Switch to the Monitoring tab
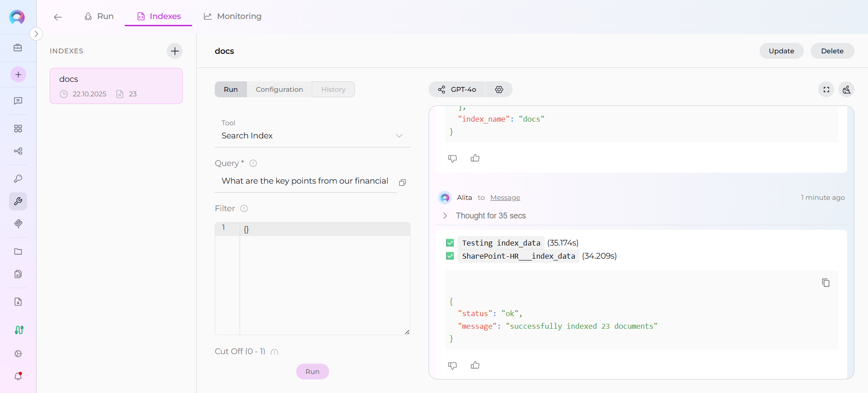Viewport: 868px width, 393px height. (233, 16)
